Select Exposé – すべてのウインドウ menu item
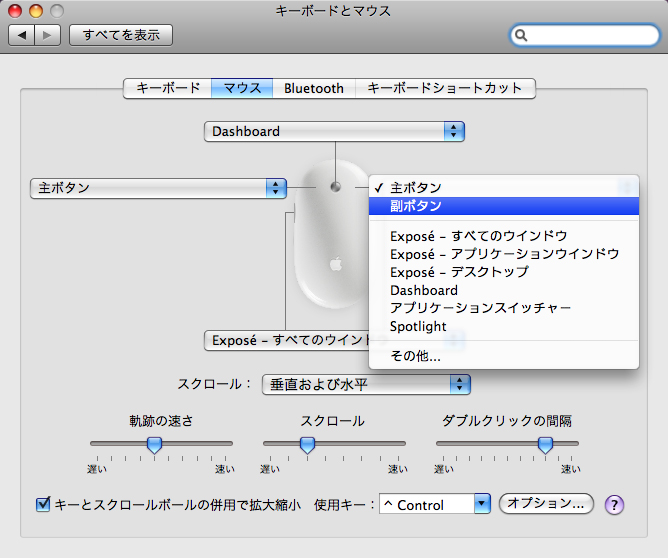This screenshot has height=558, width=668. (x=504, y=236)
